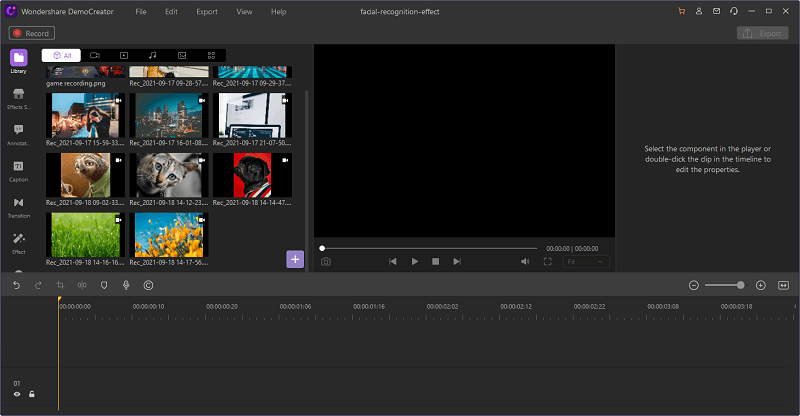
Task: Select the All media filter tab
Action: point(61,55)
